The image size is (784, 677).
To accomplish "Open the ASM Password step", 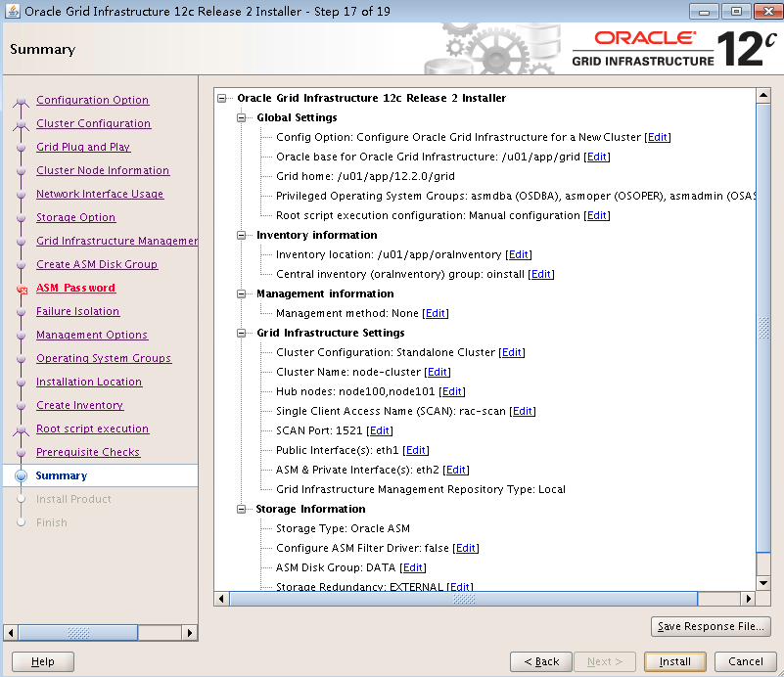I will tap(76, 288).
